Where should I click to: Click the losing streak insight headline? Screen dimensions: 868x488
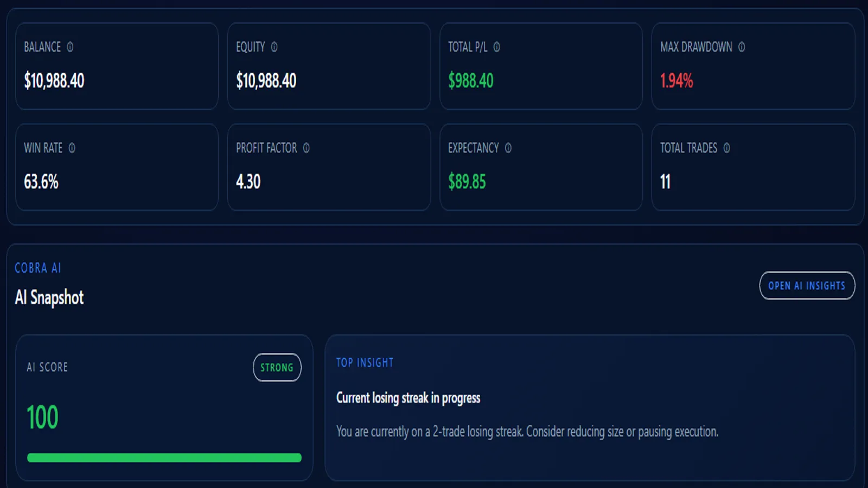click(x=408, y=397)
